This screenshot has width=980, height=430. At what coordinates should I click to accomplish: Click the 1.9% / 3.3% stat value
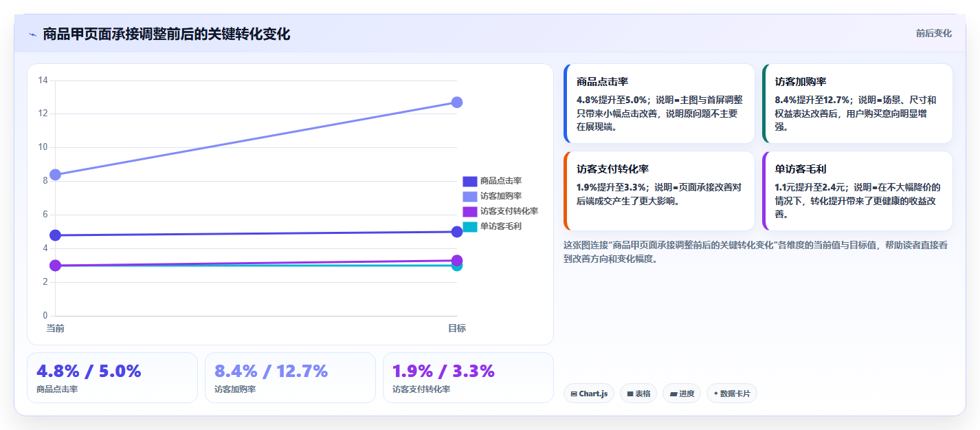443,371
